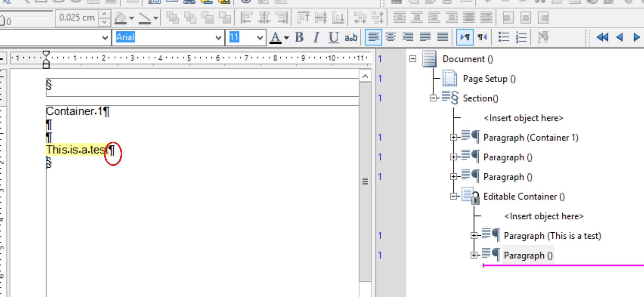Align objects to the top edge
Image resolution: width=644 pixels, height=297 pixels.
303,18
